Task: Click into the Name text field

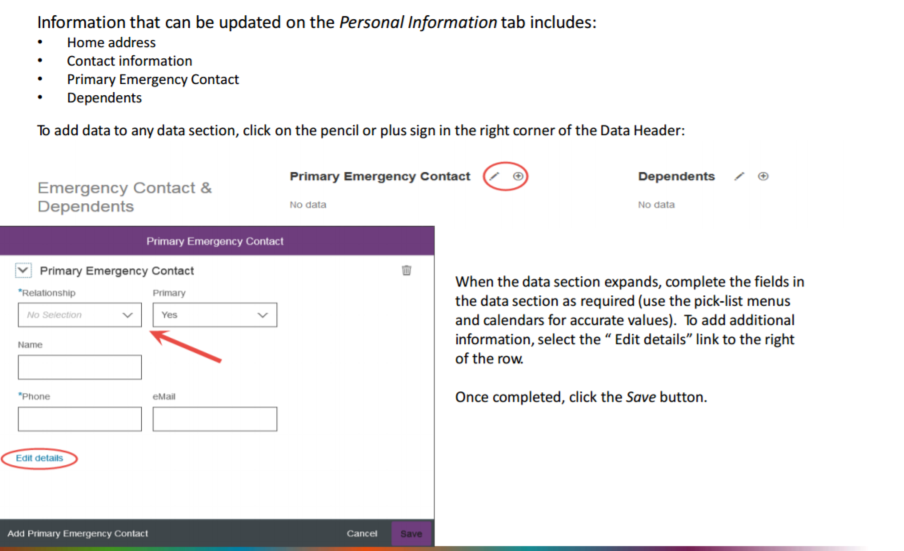Action: pyautogui.click(x=80, y=367)
